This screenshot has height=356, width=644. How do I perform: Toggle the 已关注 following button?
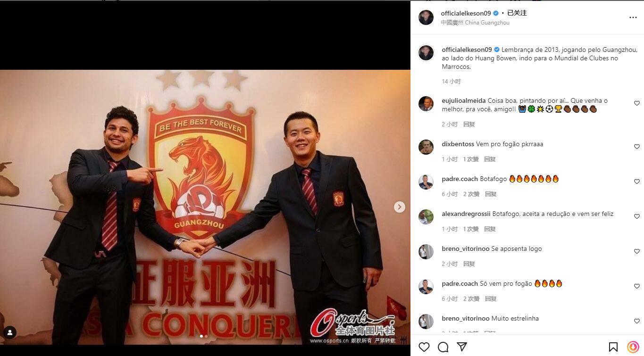point(517,13)
